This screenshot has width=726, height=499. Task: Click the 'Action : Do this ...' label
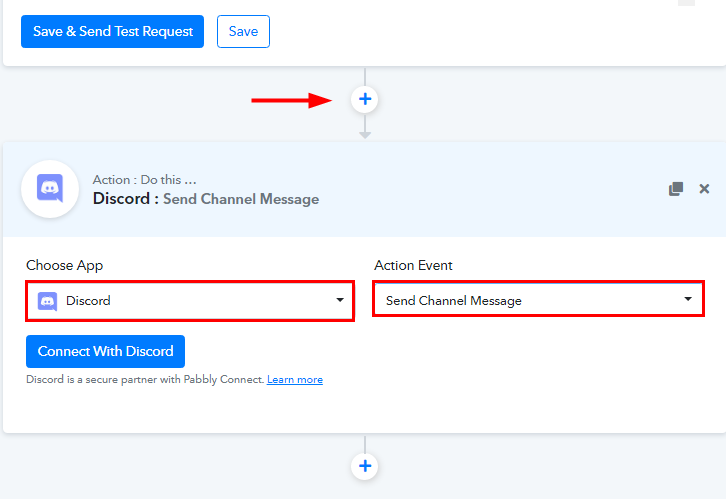click(x=144, y=180)
